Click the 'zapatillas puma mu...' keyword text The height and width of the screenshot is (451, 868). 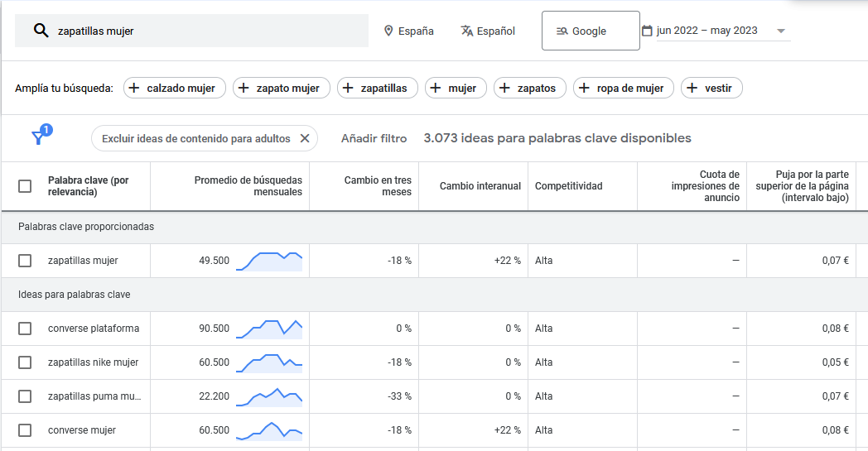(94, 396)
